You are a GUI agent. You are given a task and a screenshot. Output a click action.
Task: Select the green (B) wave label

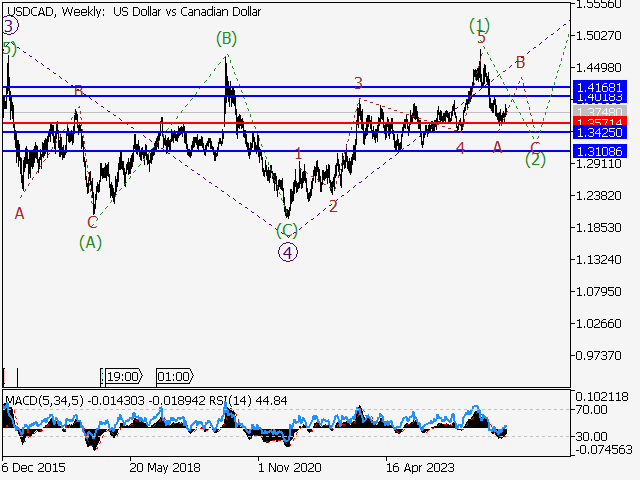coord(226,39)
